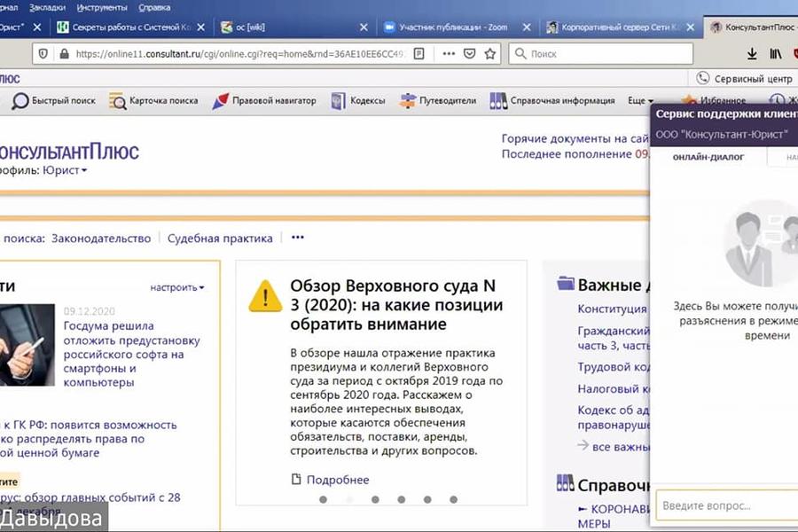798x532 pixels.
Task: Click the tracking protection shield icon
Action: pos(43,53)
